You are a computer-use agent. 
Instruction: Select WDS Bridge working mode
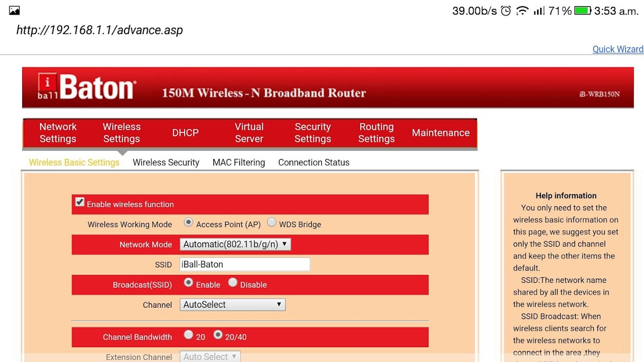[x=272, y=222]
